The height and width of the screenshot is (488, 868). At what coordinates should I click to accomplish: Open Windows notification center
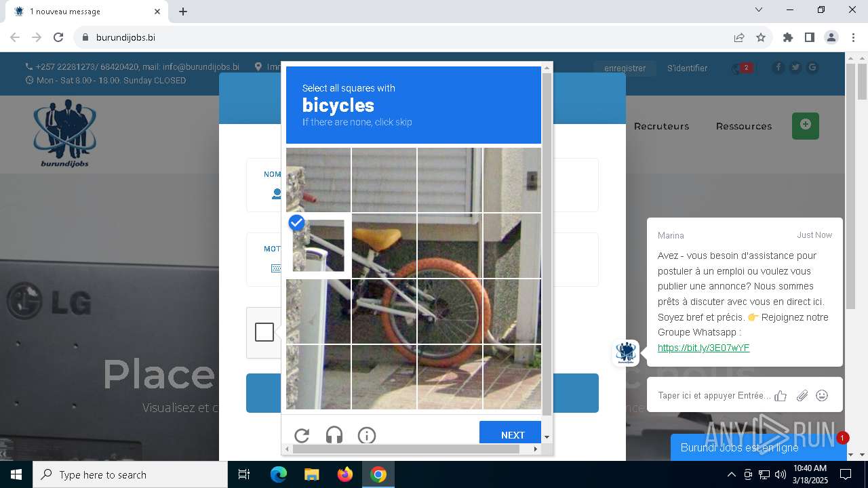[846, 474]
